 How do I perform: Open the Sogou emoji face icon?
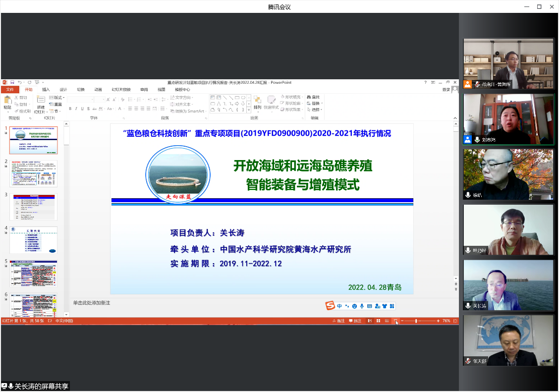pyautogui.click(x=354, y=306)
